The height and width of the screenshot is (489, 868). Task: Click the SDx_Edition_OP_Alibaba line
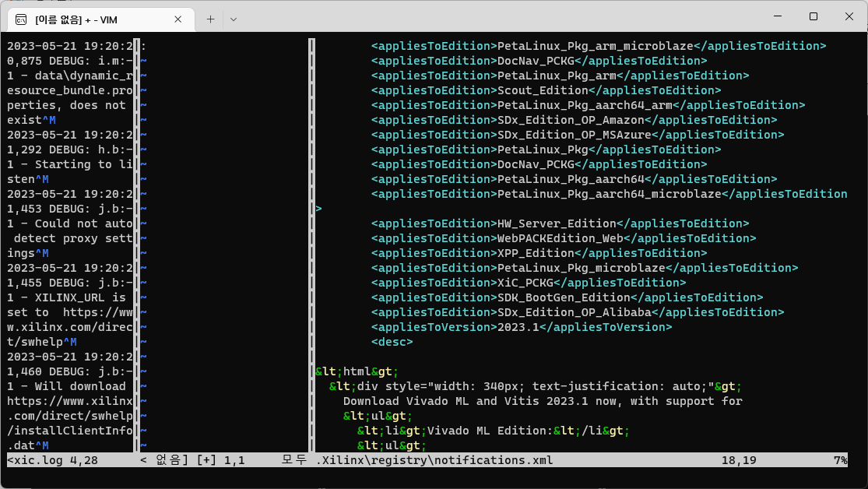pyautogui.click(x=578, y=312)
